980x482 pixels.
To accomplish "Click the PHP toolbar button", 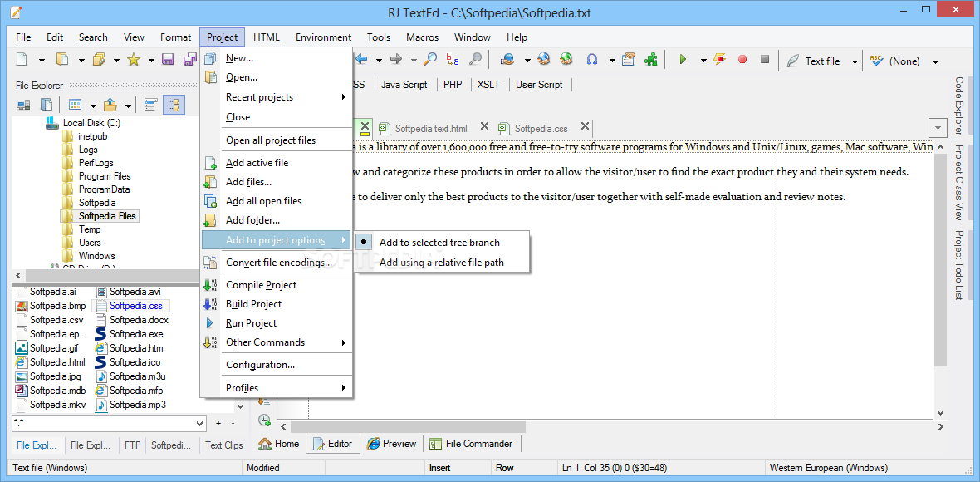I will click(453, 85).
